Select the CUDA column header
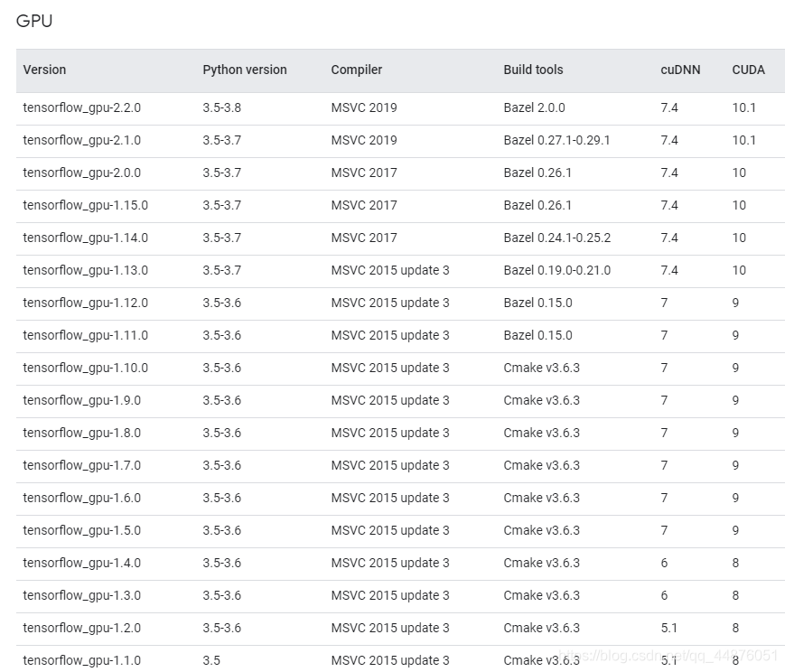The height and width of the screenshot is (672, 785). click(749, 70)
